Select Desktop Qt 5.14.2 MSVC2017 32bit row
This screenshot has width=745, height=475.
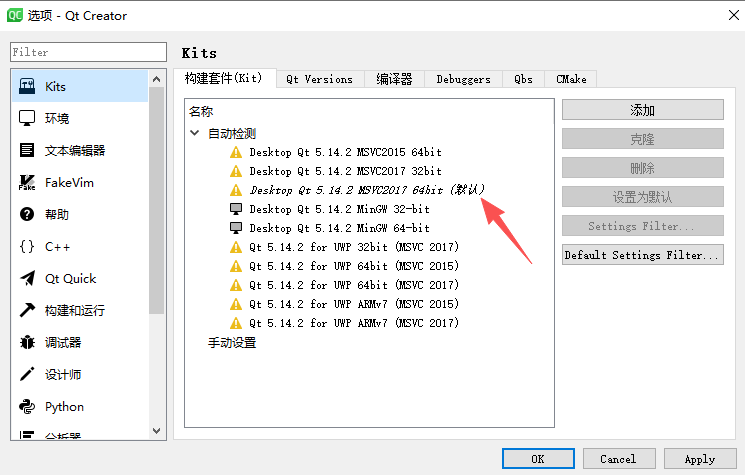click(x=345, y=171)
